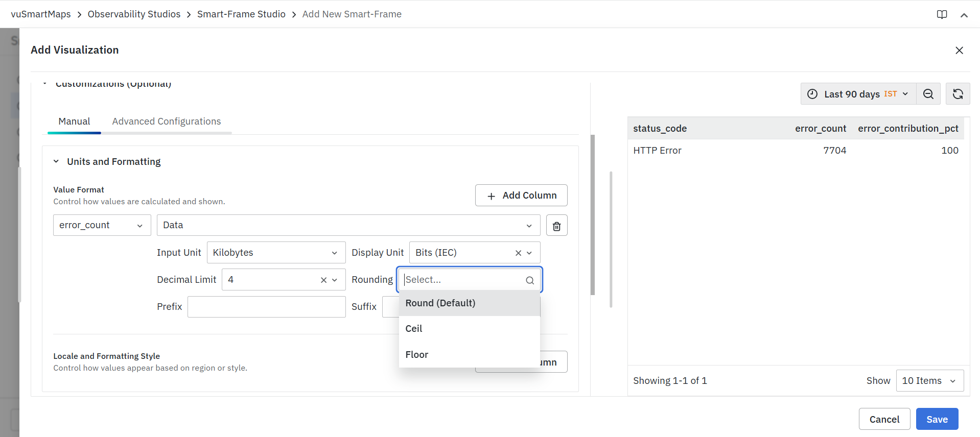980x437 pixels.
Task: Click the status_code column header
Action: click(x=660, y=129)
